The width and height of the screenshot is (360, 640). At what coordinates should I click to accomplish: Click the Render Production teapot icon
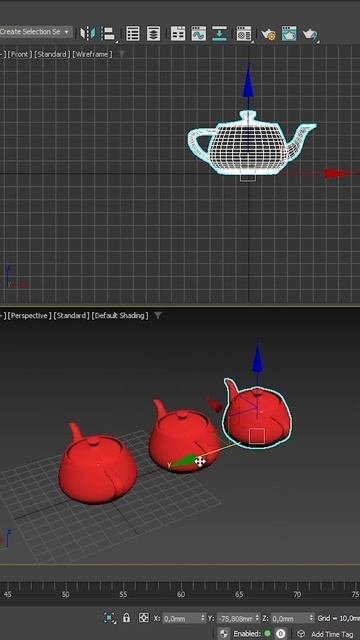point(310,34)
